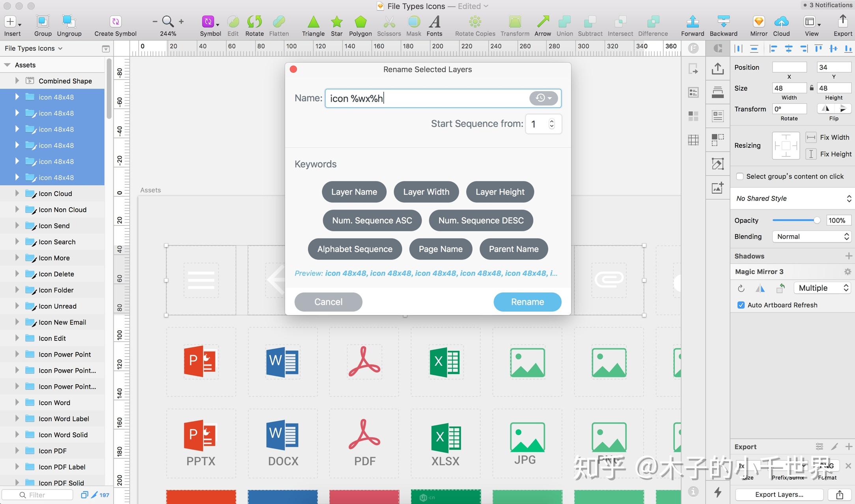Close the Rename Selected Layers dialog
The width and height of the screenshot is (855, 504).
point(293,69)
